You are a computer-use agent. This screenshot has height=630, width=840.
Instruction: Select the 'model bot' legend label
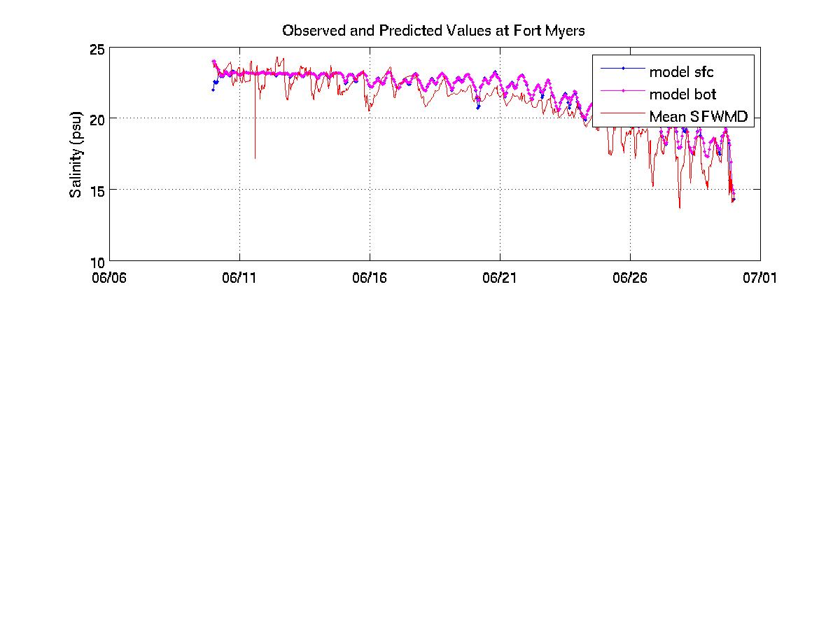(x=682, y=94)
